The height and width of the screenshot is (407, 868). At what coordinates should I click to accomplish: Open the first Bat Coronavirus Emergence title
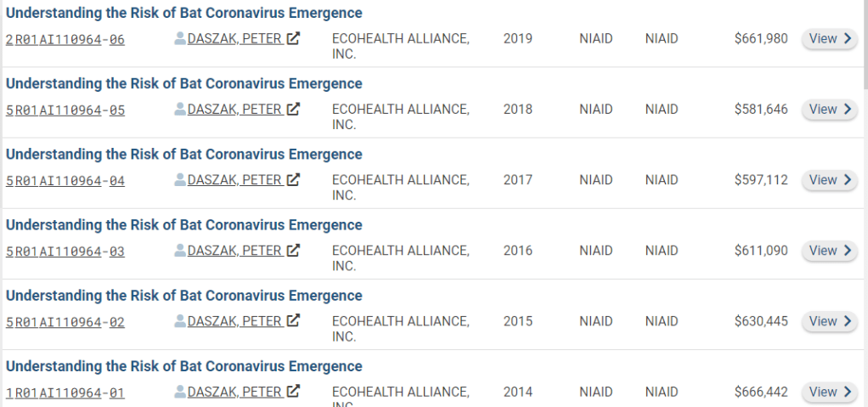coord(184,13)
